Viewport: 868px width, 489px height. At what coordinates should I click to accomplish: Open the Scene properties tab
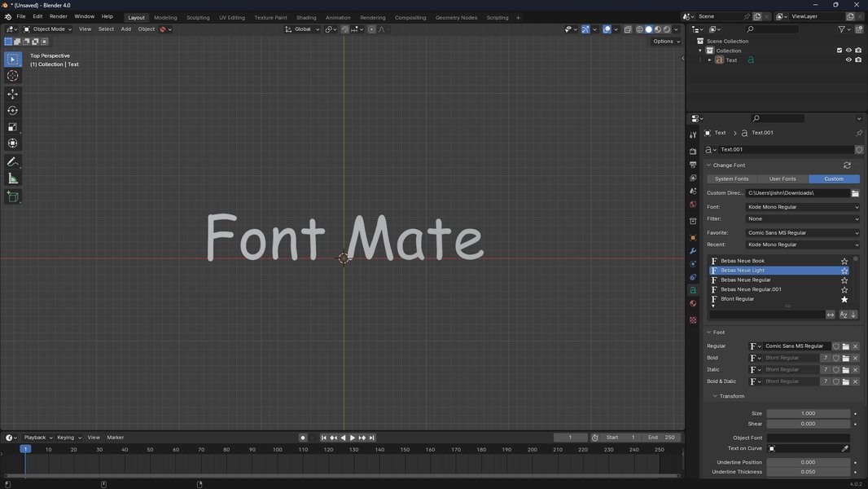coord(693,191)
